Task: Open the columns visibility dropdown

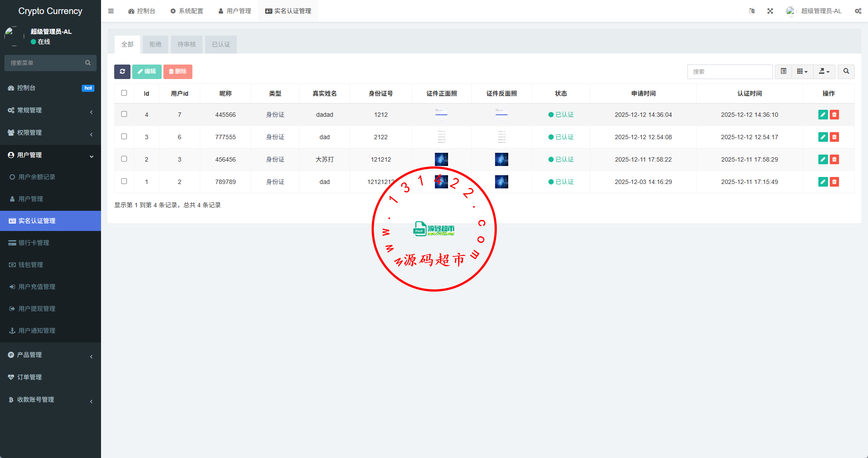Action: (802, 72)
